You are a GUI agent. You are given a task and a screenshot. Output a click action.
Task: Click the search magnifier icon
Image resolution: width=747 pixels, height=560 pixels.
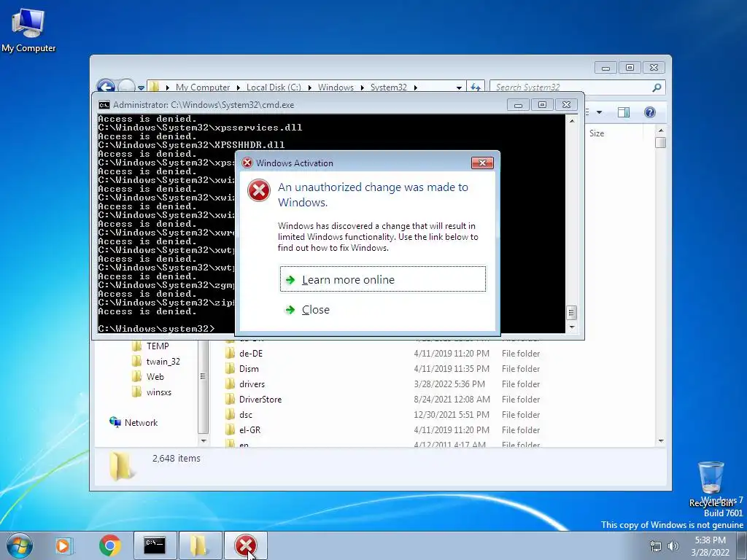pyautogui.click(x=657, y=87)
